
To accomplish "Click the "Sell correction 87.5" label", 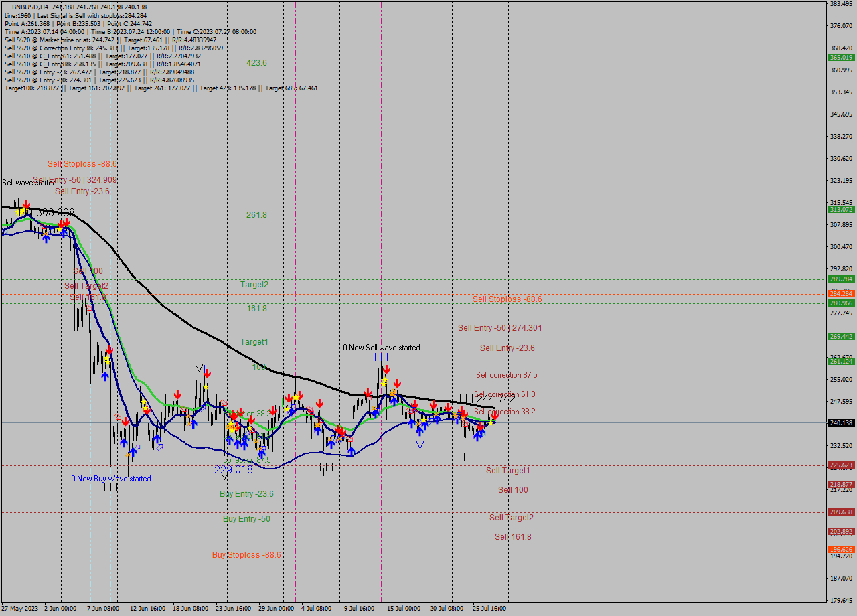I will (x=505, y=375).
